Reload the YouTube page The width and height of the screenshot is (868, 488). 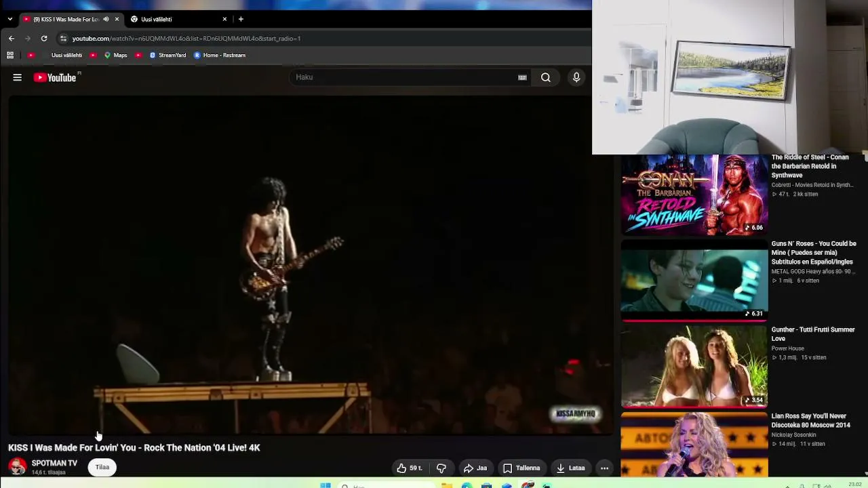tap(44, 39)
